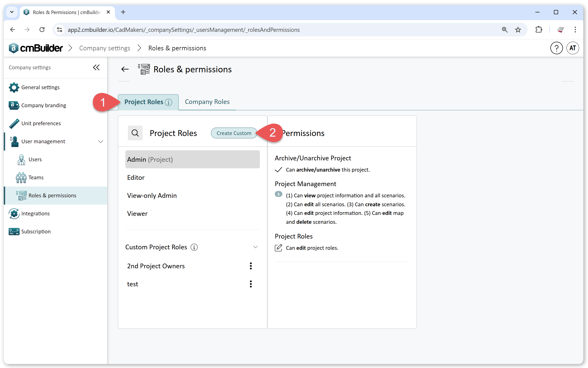Open the tab search dropdown arrow
The image size is (588, 368).
coord(12,12)
